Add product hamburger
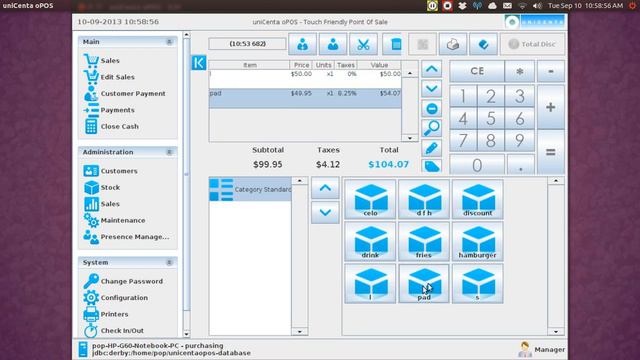 (478, 241)
